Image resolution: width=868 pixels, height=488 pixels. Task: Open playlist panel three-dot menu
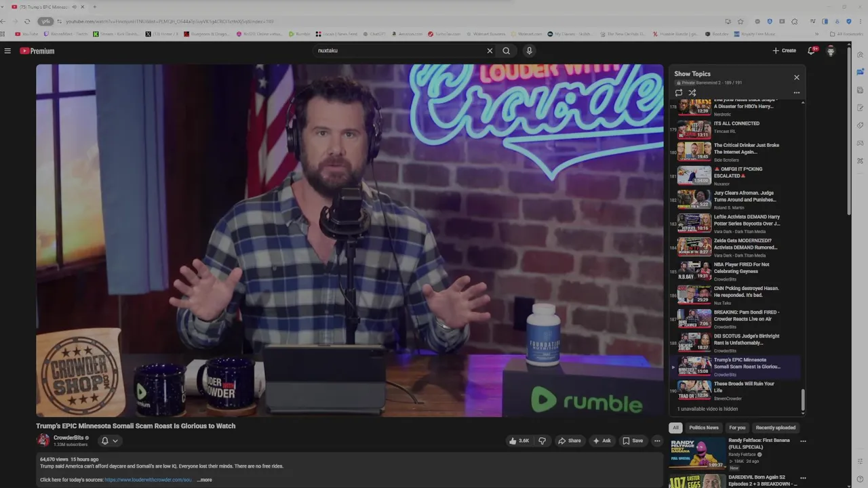point(797,93)
